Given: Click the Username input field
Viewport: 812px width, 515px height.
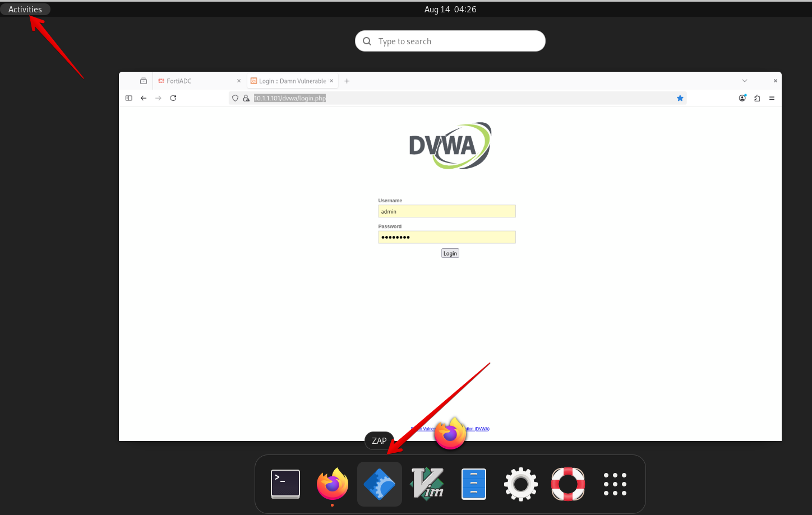Looking at the screenshot, I should [x=446, y=211].
